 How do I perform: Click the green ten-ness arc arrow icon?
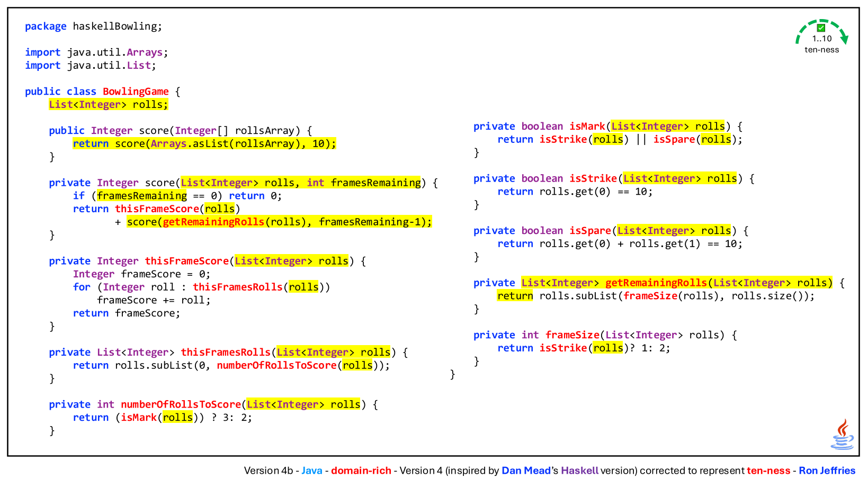[x=822, y=31]
